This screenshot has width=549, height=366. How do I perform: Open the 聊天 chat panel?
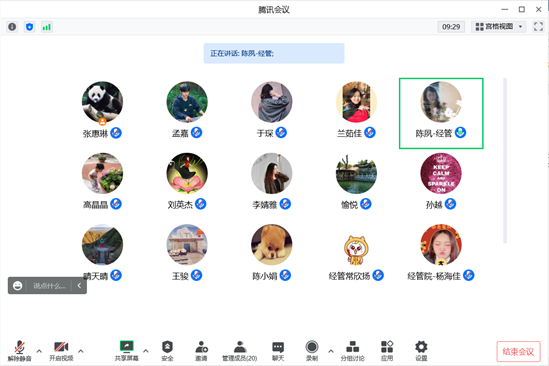tap(278, 350)
